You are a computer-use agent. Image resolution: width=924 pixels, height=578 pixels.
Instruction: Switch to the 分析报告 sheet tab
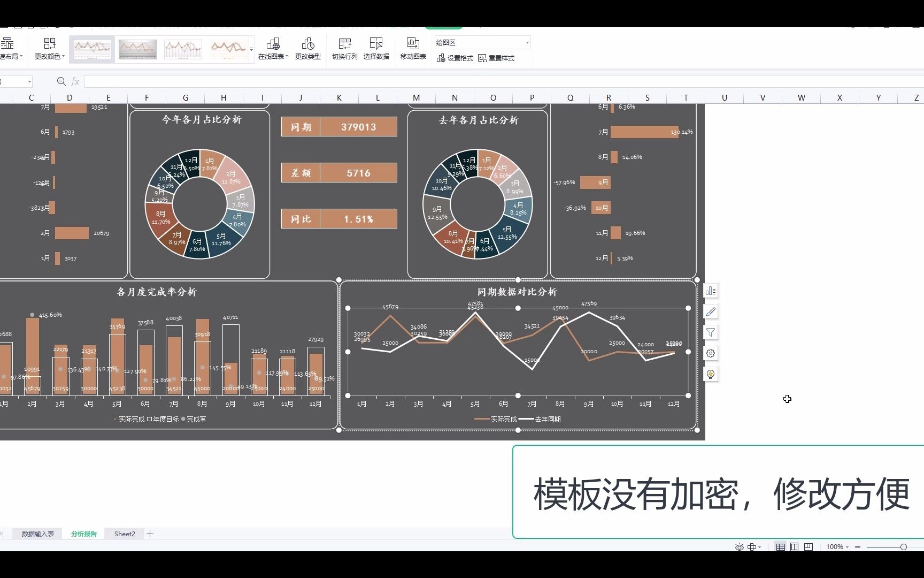84,534
